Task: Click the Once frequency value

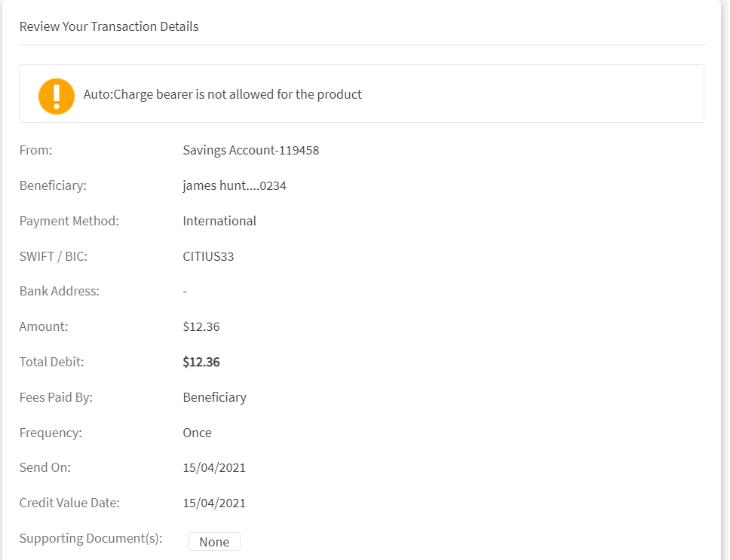Action: click(x=197, y=433)
